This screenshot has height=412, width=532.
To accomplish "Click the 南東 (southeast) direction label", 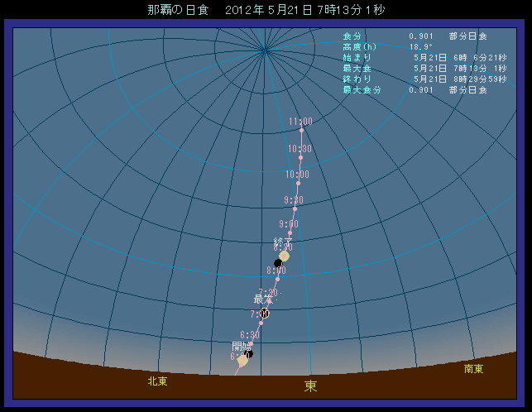I will tap(474, 370).
